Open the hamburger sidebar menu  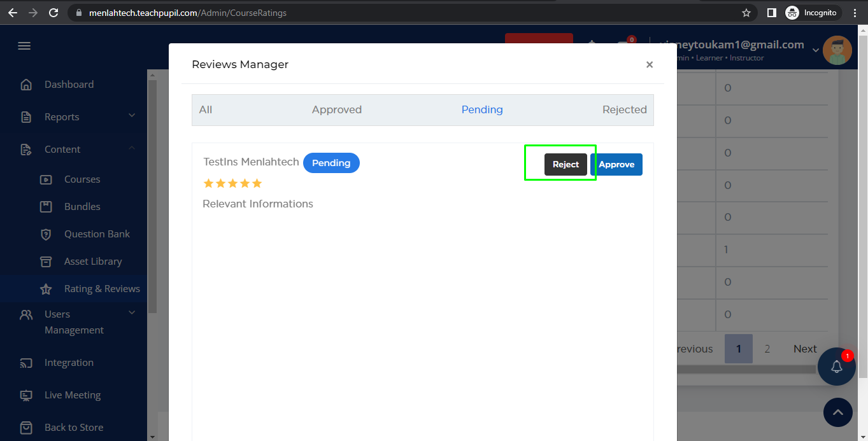[24, 46]
